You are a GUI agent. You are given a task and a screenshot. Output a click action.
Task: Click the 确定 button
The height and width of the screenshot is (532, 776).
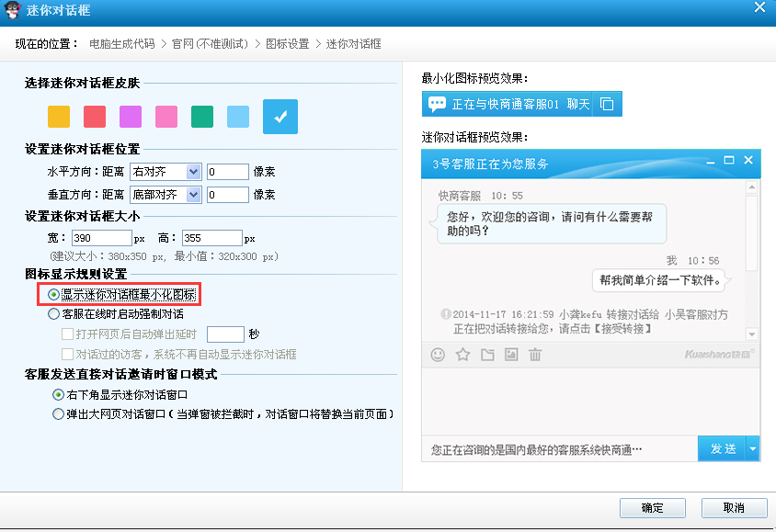(x=652, y=508)
